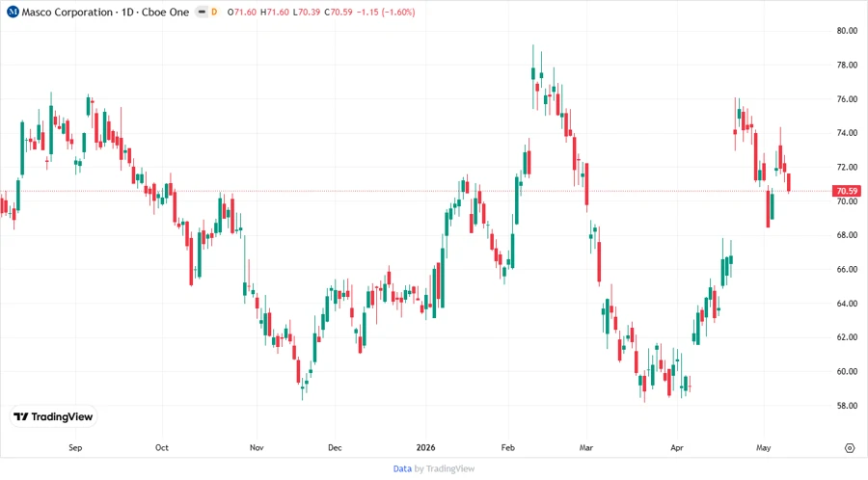Open the TradingView logo badge

53,417
